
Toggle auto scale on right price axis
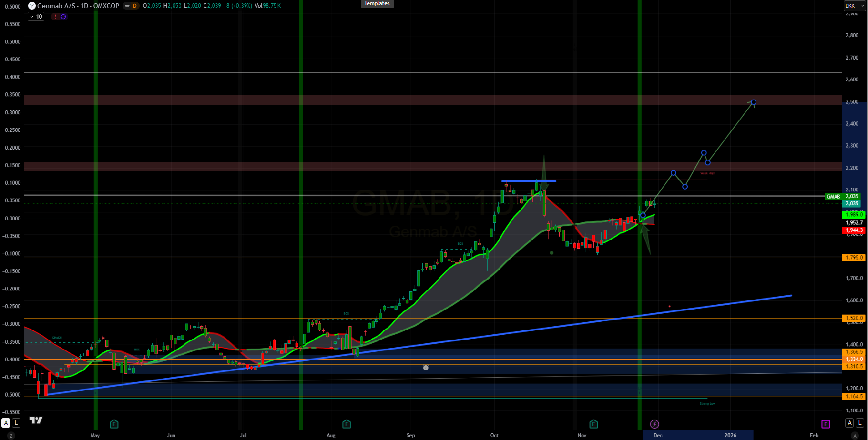pyautogui.click(x=849, y=423)
